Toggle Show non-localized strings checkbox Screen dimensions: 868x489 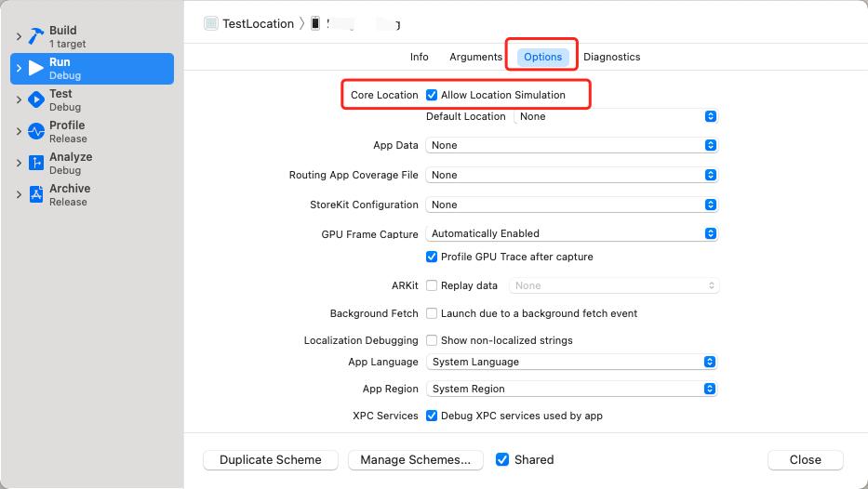(x=432, y=340)
